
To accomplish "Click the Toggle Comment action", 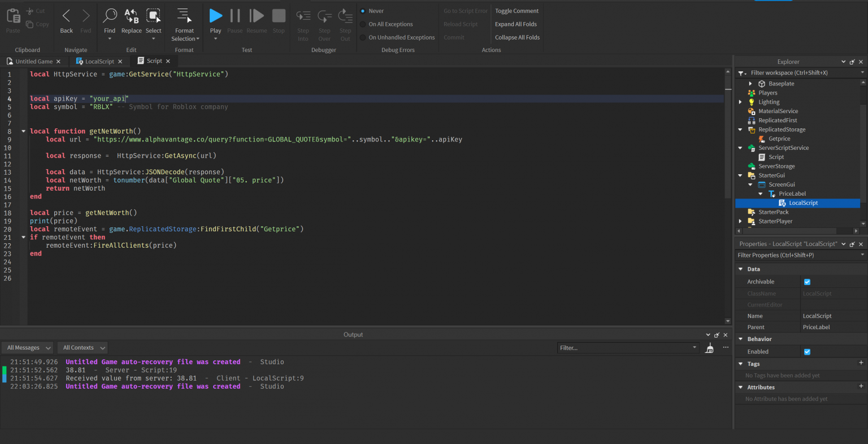I will click(517, 10).
